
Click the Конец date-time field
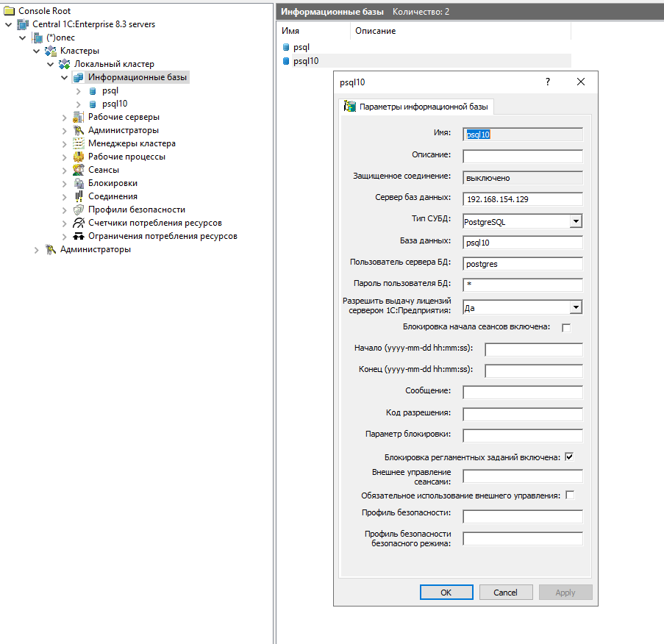point(534,371)
